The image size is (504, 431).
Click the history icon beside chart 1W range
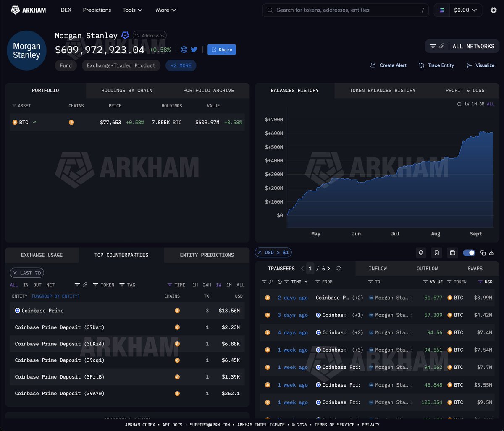459,104
